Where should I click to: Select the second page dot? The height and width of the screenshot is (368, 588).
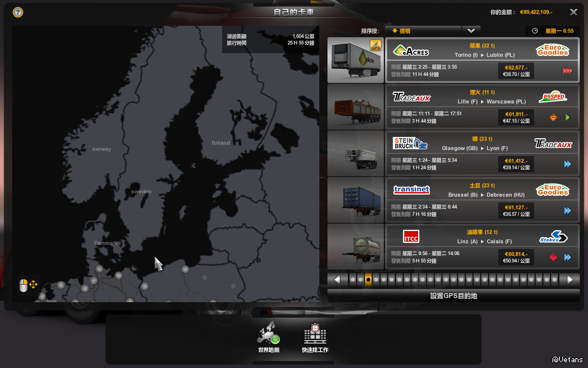click(x=361, y=280)
